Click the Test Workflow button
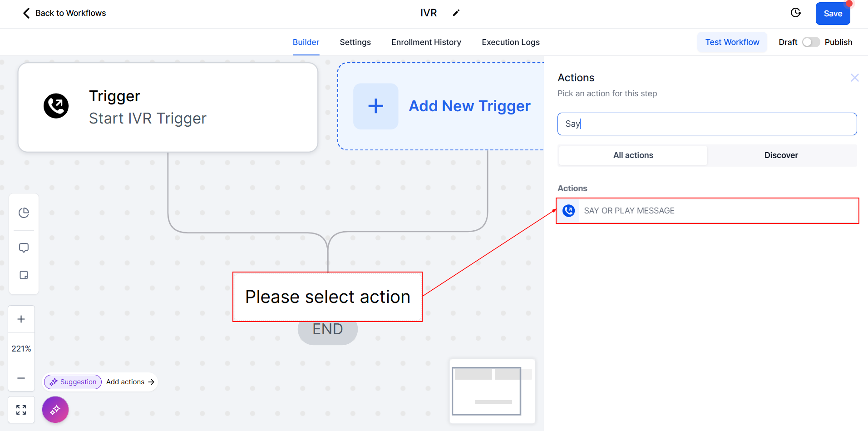Viewport: 868px width, 431px height. pos(732,42)
